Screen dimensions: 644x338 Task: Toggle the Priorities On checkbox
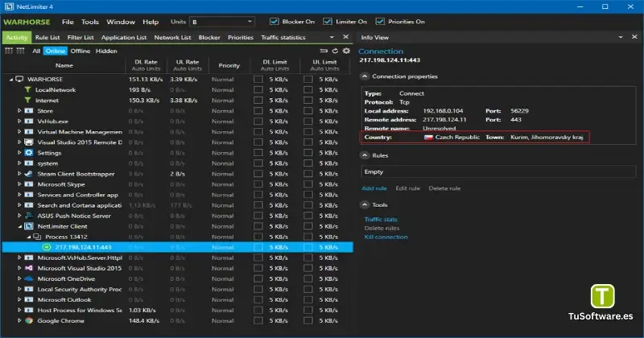[380, 22]
